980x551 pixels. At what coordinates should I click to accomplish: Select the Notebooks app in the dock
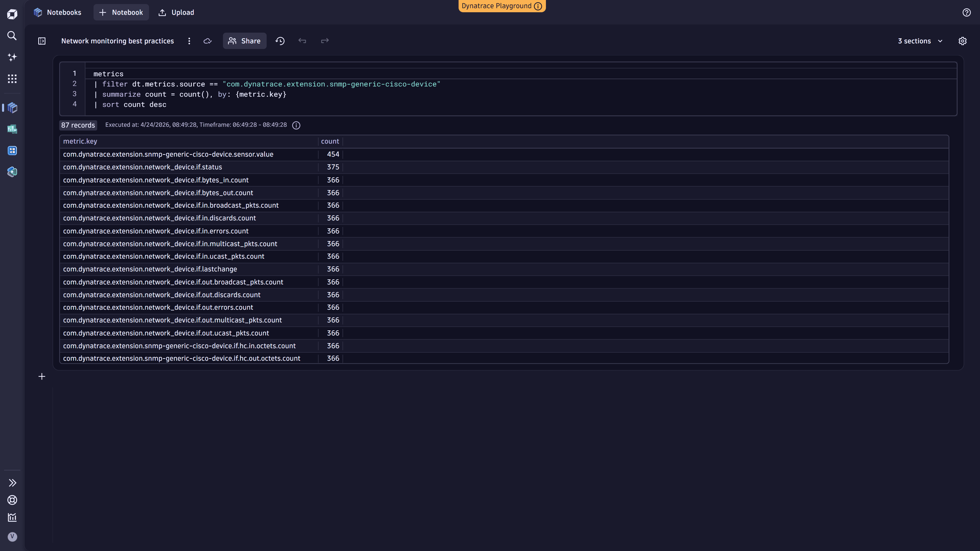click(x=12, y=108)
